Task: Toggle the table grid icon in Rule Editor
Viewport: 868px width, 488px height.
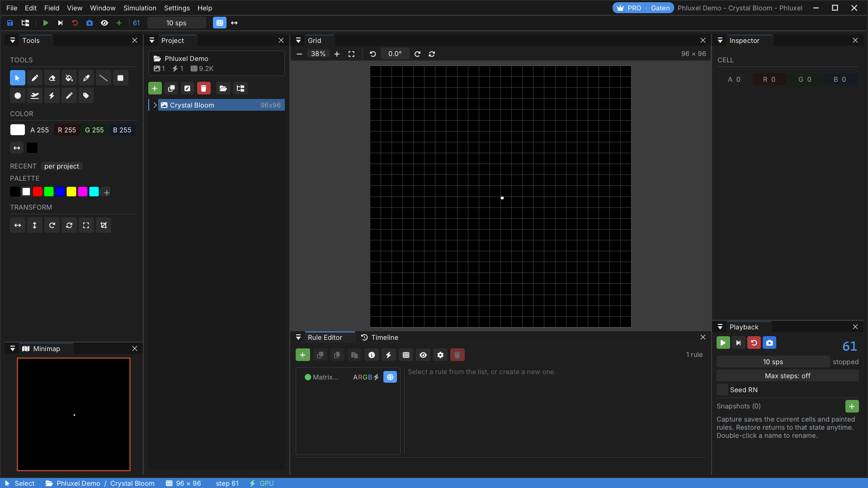Action: [x=406, y=355]
